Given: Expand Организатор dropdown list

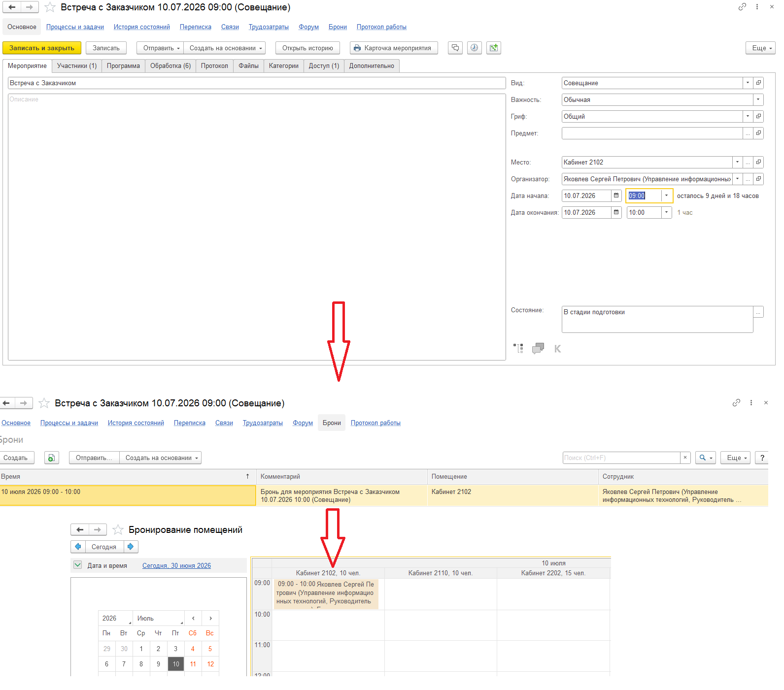Looking at the screenshot, I should pyautogui.click(x=737, y=179).
